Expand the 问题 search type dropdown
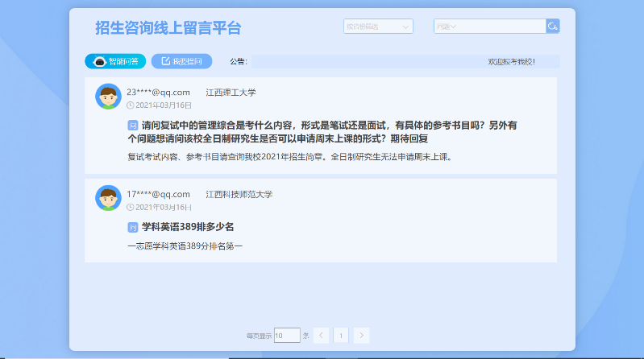This screenshot has height=359, width=644. coord(446,27)
